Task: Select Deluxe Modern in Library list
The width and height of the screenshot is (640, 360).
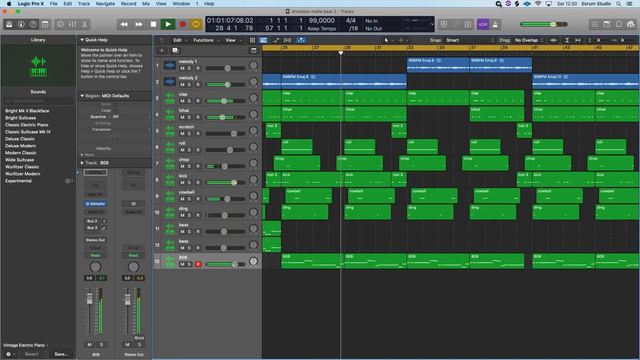Action: pos(20,146)
